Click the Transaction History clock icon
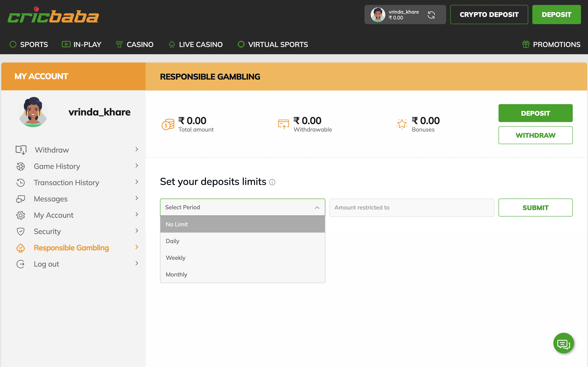This screenshot has height=367, width=588. tap(21, 182)
